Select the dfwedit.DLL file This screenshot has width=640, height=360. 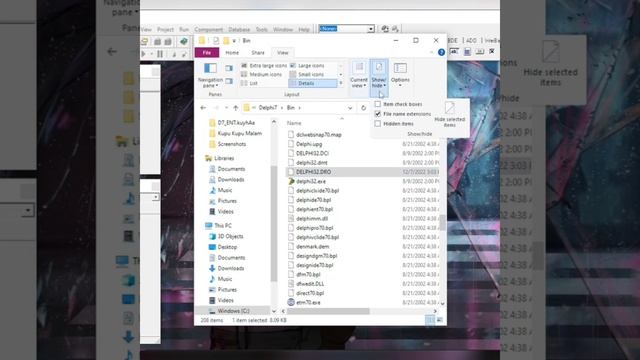[x=310, y=284]
